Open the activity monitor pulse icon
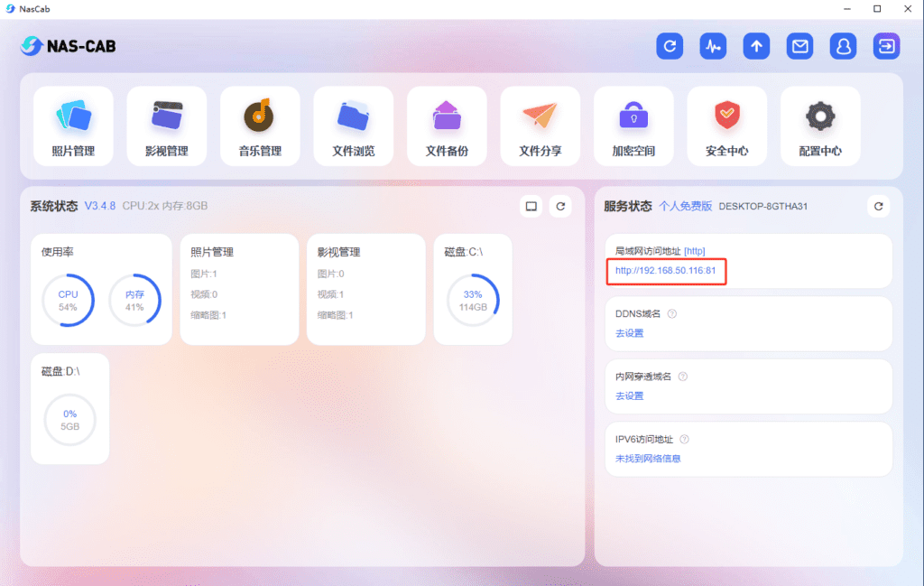 point(713,46)
